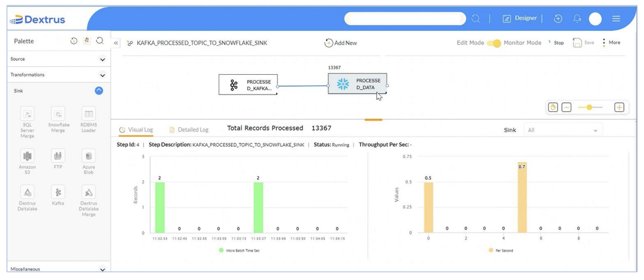Click the green bar at 11:33:27
The height and width of the screenshot is (280, 644).
point(258,207)
